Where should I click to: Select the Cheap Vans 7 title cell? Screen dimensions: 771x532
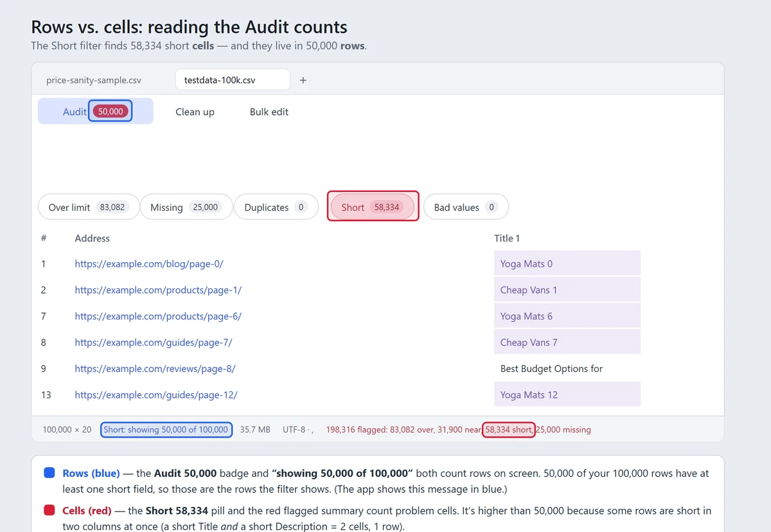pyautogui.click(x=567, y=342)
